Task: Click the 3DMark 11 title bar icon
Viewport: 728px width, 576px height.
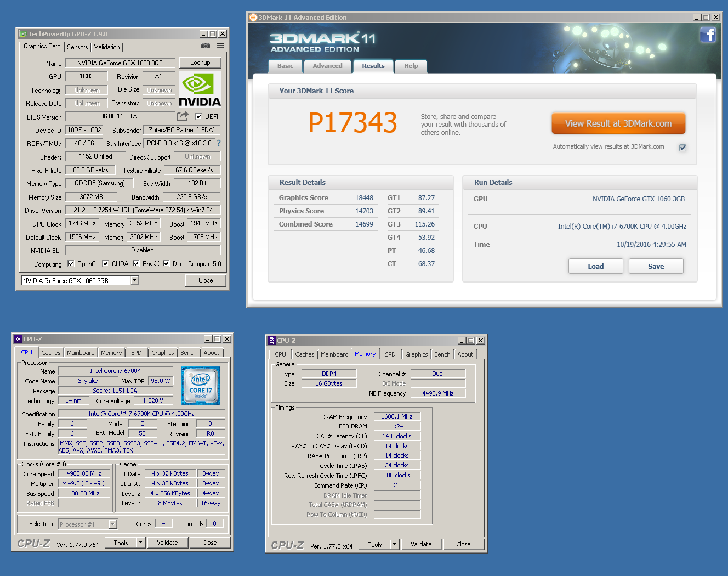Action: (253, 18)
